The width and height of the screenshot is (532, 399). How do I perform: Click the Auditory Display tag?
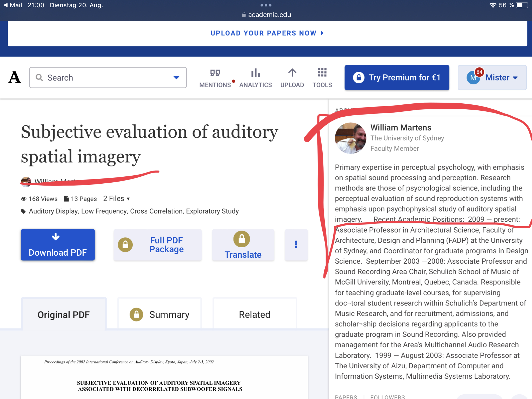pyautogui.click(x=53, y=211)
